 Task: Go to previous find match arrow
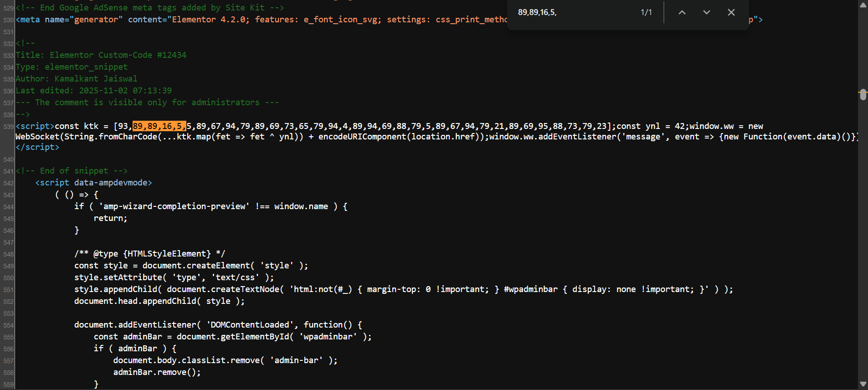682,12
